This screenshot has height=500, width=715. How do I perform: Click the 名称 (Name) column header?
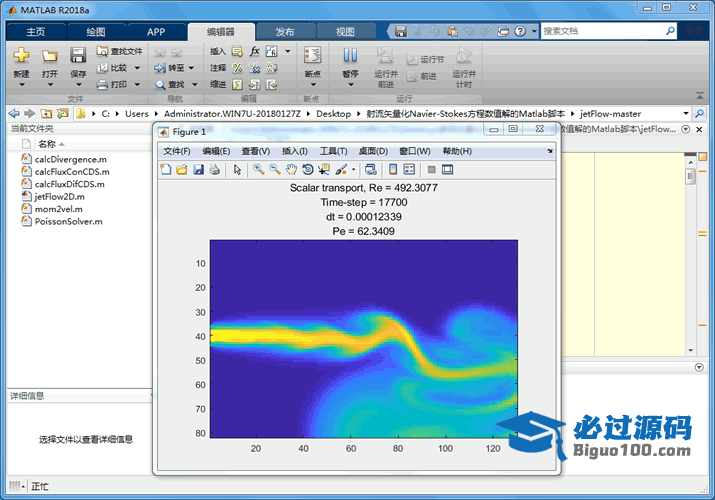[47, 144]
